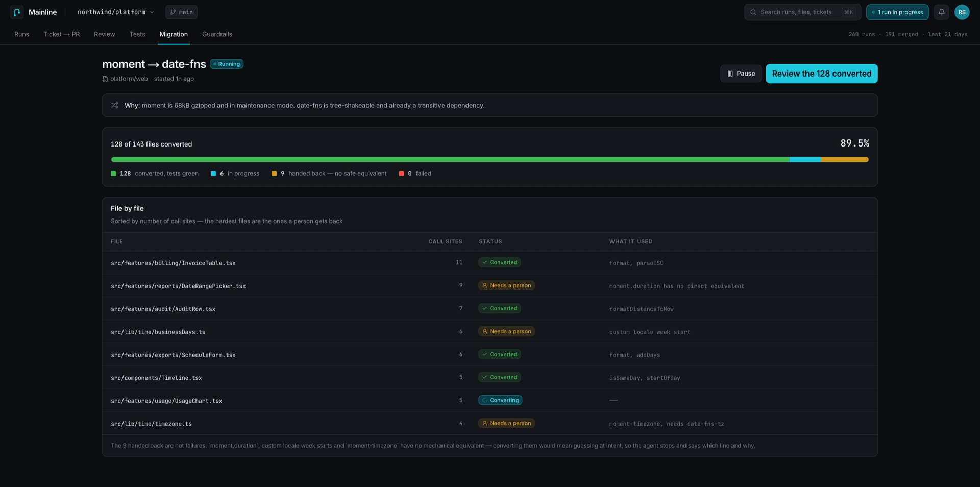Click "format, parseISO" usage text
Image resolution: width=980 pixels, height=487 pixels.
point(636,263)
